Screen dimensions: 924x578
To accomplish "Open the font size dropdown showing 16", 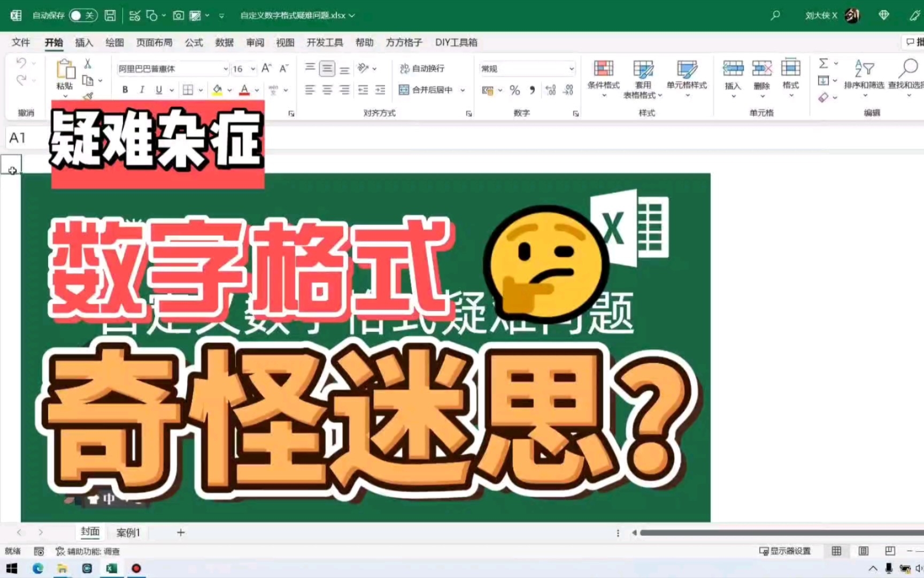I will [252, 69].
